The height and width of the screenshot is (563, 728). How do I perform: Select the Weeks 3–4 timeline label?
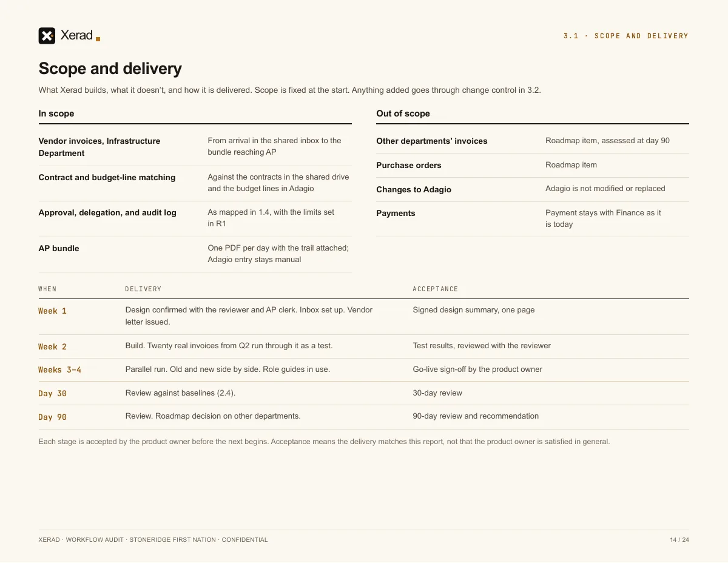[x=59, y=369]
